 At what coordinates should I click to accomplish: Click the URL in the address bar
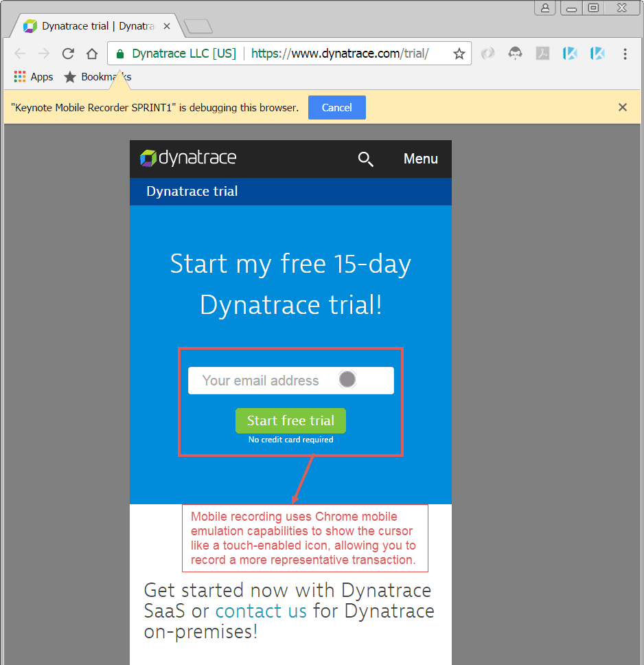click(x=340, y=54)
